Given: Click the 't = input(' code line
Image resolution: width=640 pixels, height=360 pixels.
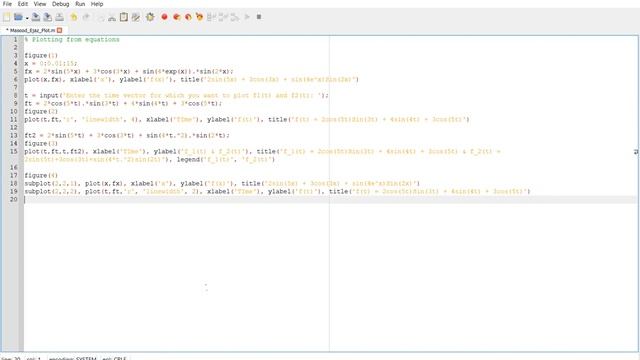Looking at the screenshot, I should (176, 96).
